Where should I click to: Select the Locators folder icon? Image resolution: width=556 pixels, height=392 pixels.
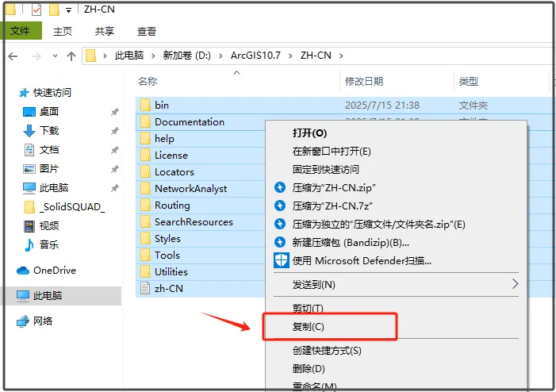coord(145,171)
